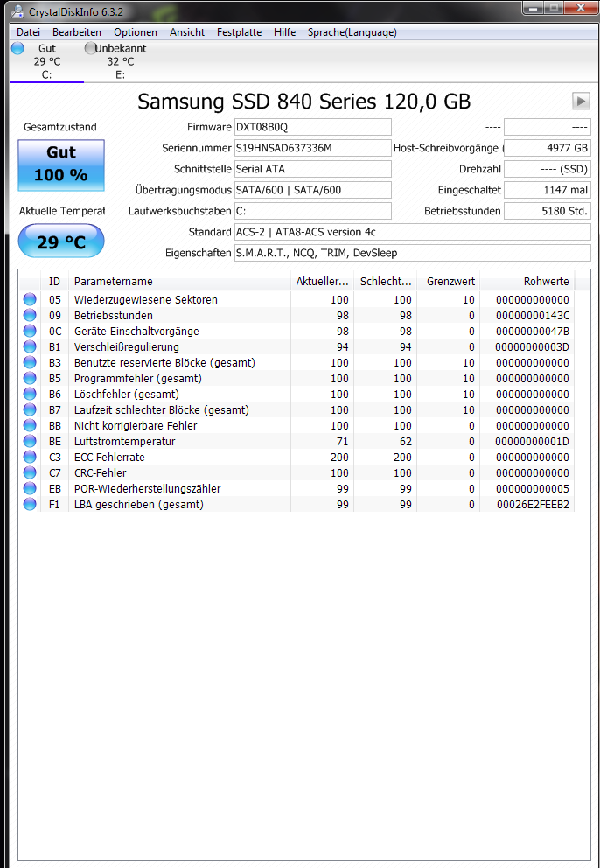Click raw value 00000000003D
The image size is (600, 868).
point(533,346)
